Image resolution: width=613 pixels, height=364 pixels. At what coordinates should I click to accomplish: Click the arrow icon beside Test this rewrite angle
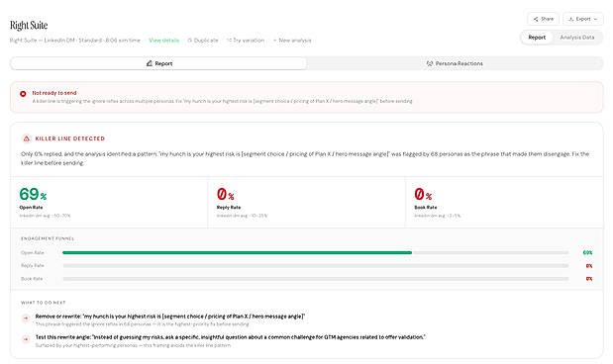[26, 338]
